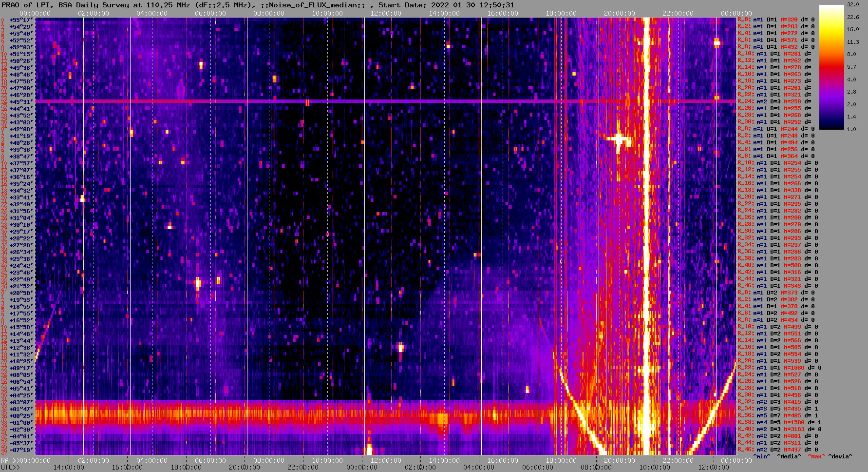Click the 16.0 color scale value
The image size is (868, 472).
[x=853, y=29]
